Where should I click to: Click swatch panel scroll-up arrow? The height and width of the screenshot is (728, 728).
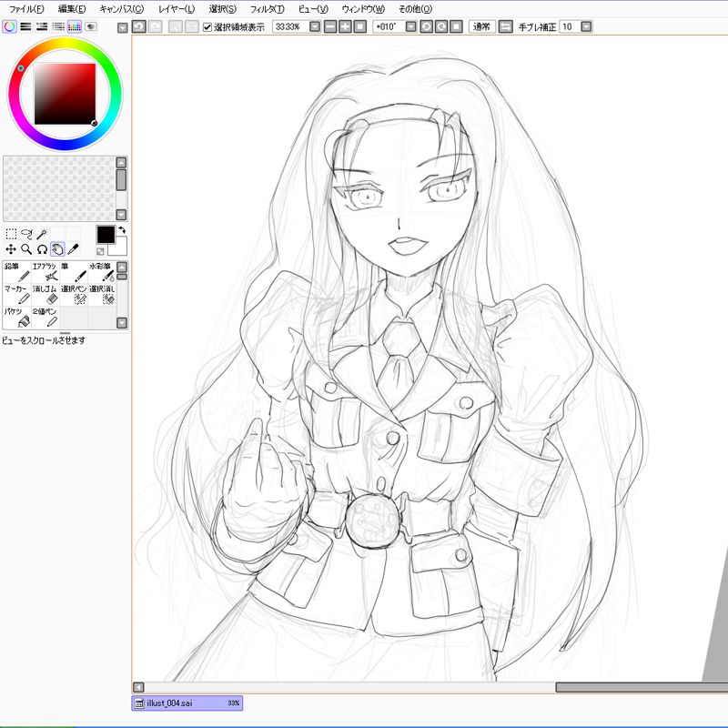(x=121, y=163)
